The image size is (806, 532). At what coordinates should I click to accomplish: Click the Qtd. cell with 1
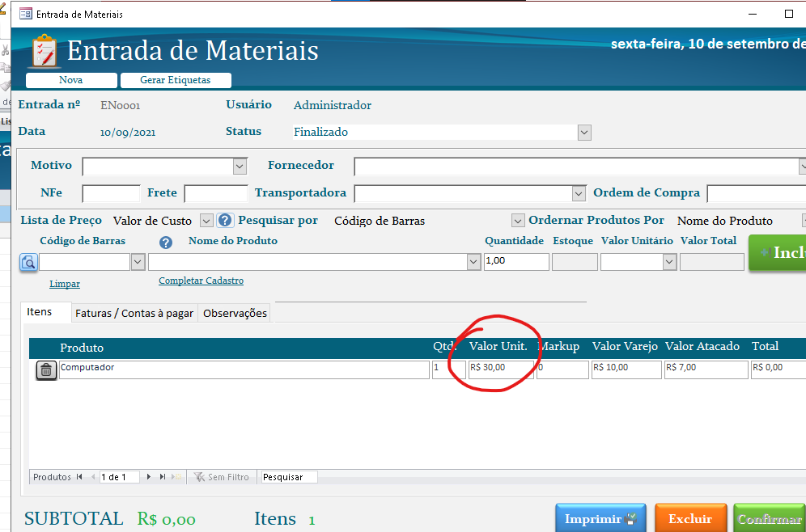(x=449, y=369)
